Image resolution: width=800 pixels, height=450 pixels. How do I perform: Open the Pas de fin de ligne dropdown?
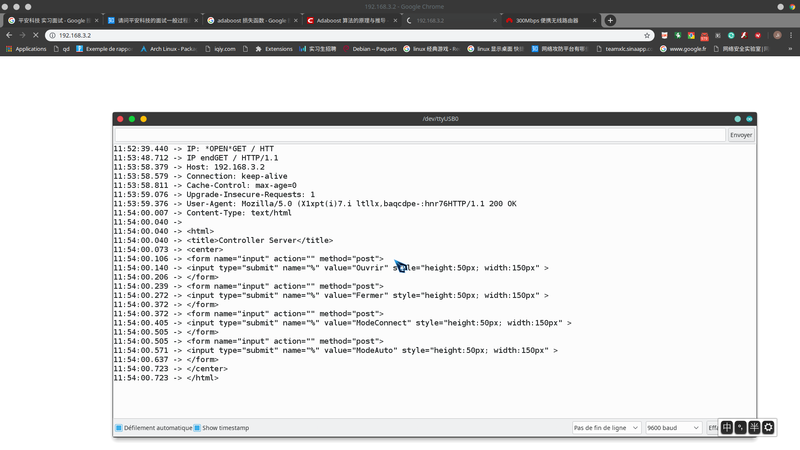(606, 428)
